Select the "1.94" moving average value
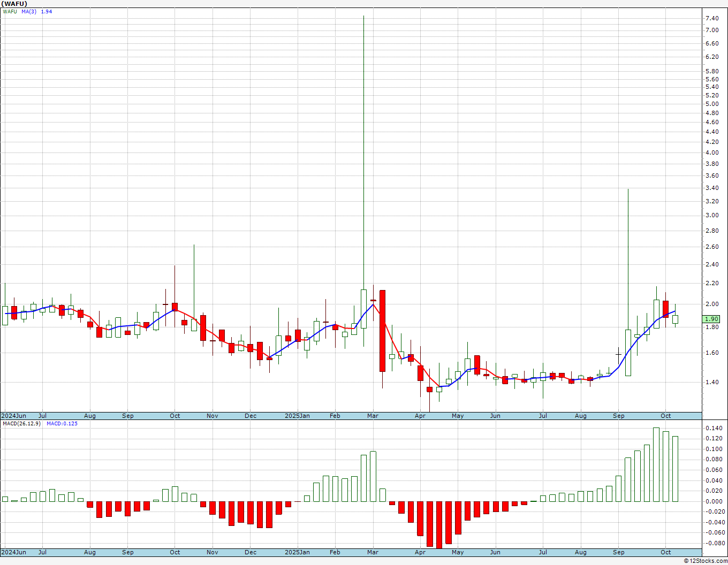This screenshot has height=565, width=728. pos(47,11)
